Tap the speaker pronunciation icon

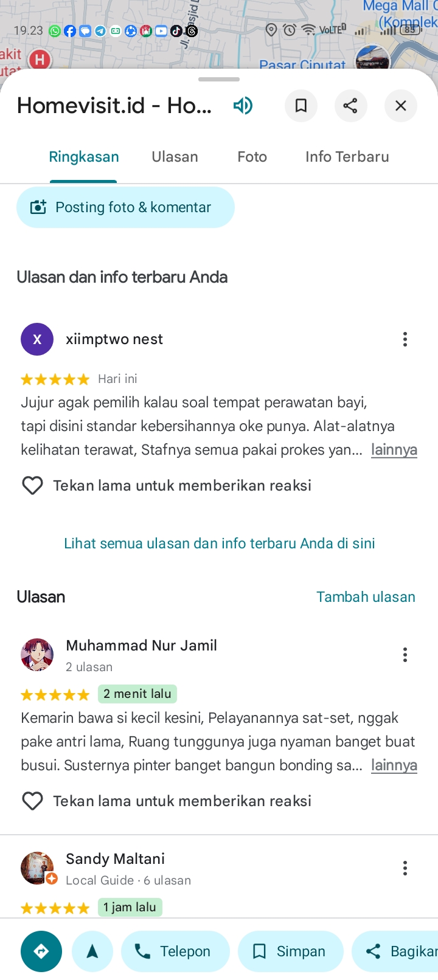pyautogui.click(x=243, y=106)
